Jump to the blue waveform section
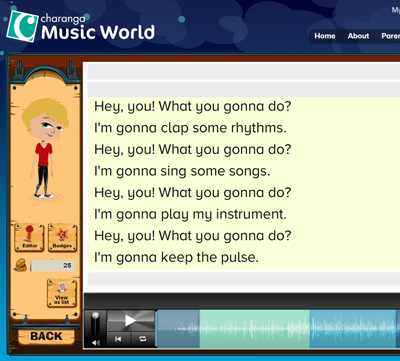Viewport: 400px width, 361px height. [353, 329]
